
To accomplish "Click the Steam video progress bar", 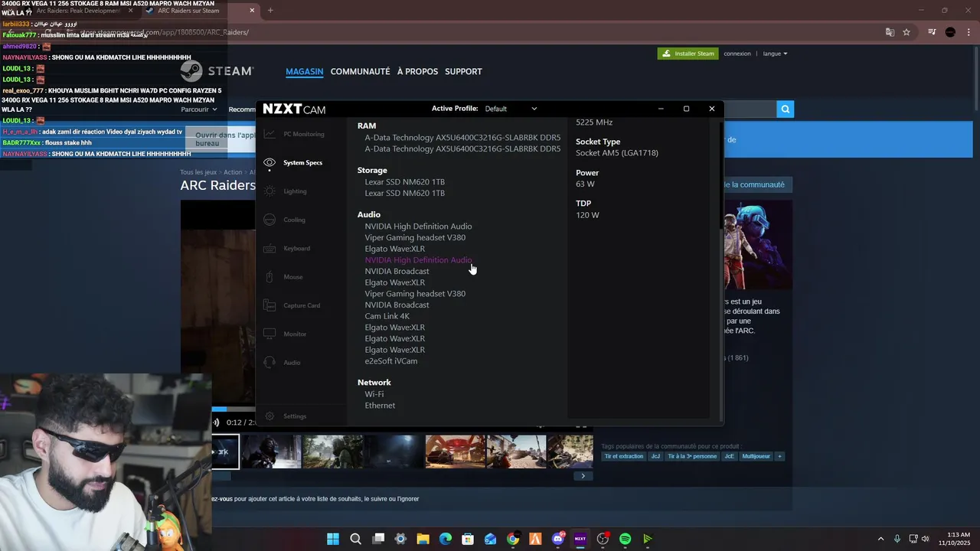I will tap(233, 409).
